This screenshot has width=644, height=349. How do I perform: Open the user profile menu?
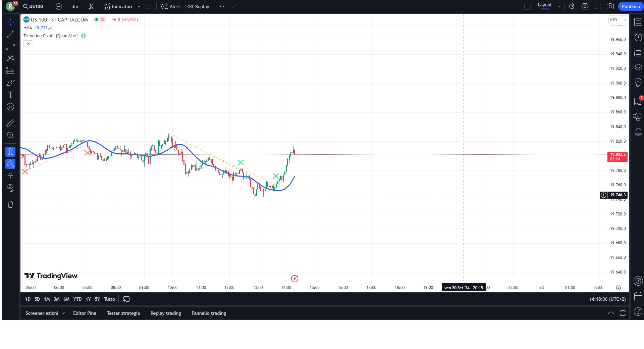[11, 6]
